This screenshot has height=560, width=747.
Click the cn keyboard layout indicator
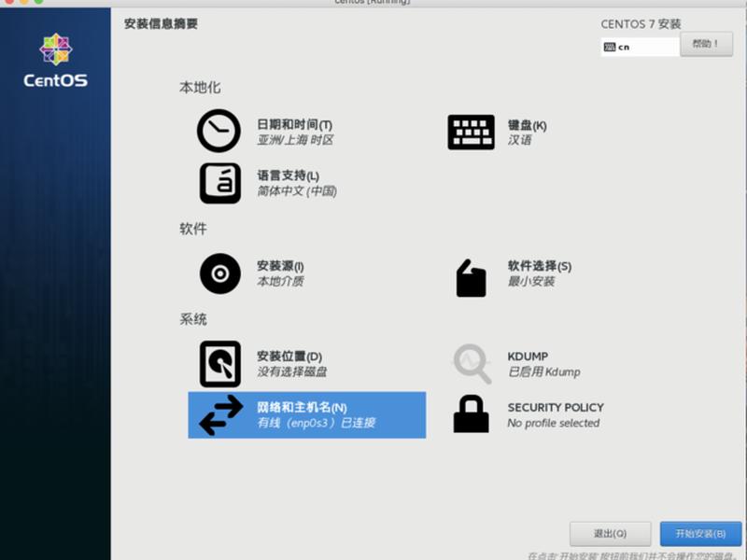640,47
